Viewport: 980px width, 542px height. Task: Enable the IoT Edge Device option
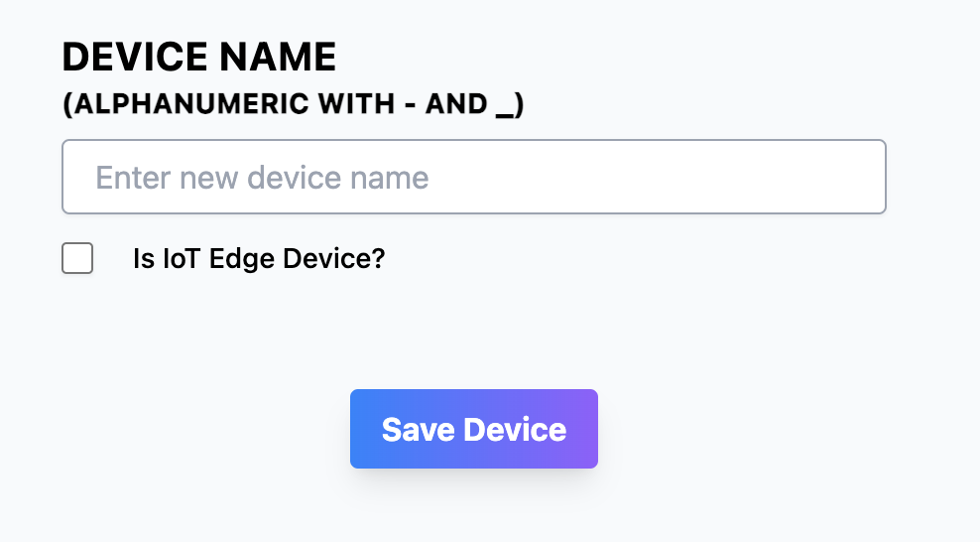77,258
